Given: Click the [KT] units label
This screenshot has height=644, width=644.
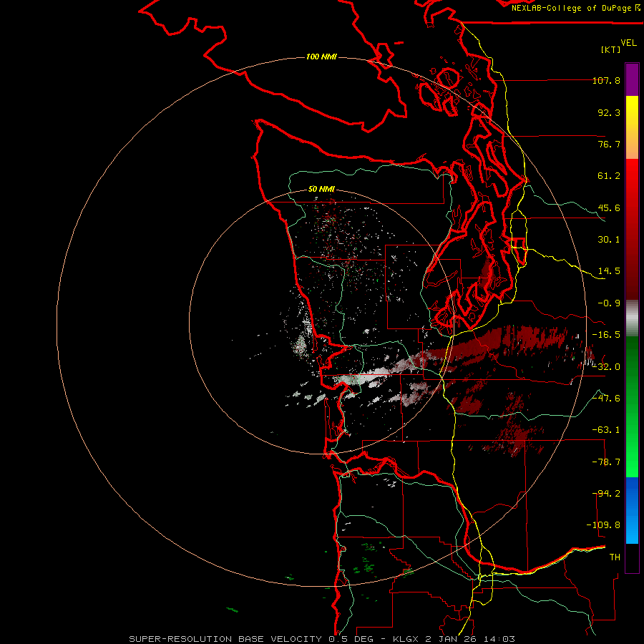Looking at the screenshot, I should 611,49.
